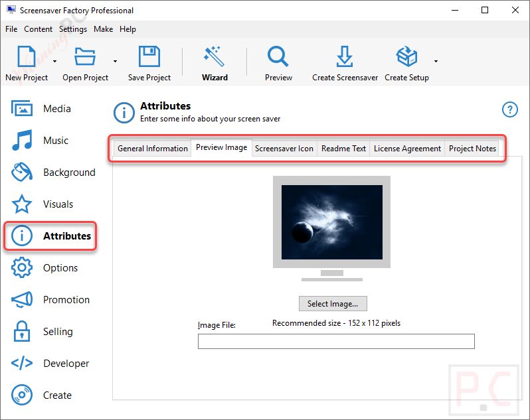Click the Selling label in sidebar
The image size is (530, 420).
[58, 332]
